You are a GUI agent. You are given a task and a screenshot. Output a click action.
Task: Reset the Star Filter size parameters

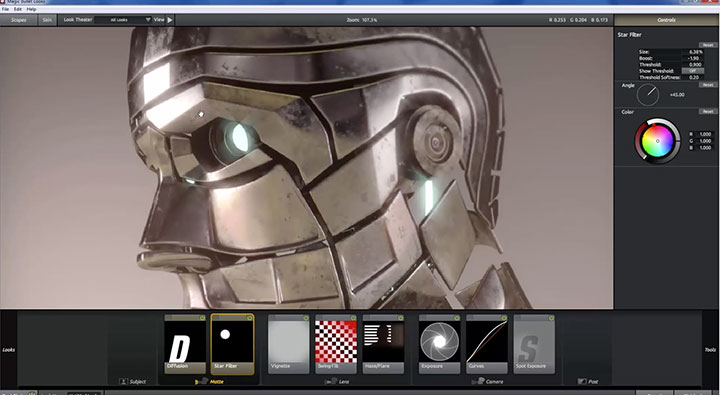click(x=708, y=45)
